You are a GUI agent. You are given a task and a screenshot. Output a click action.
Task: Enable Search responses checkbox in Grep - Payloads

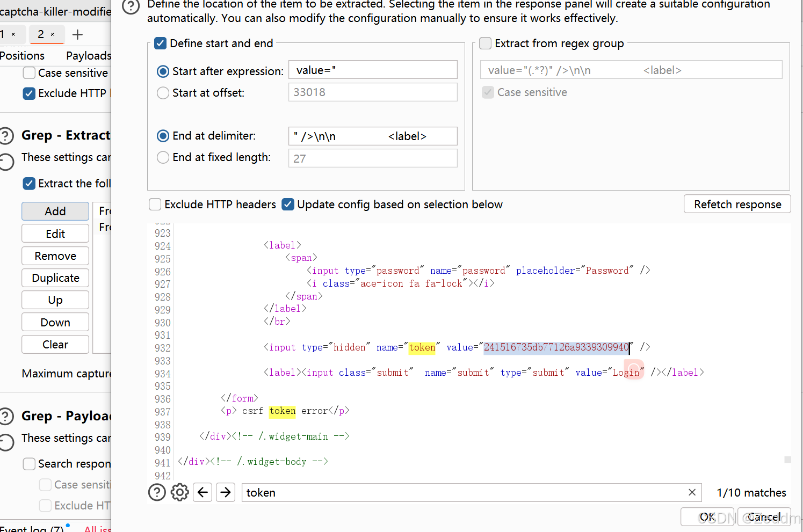pos(29,464)
